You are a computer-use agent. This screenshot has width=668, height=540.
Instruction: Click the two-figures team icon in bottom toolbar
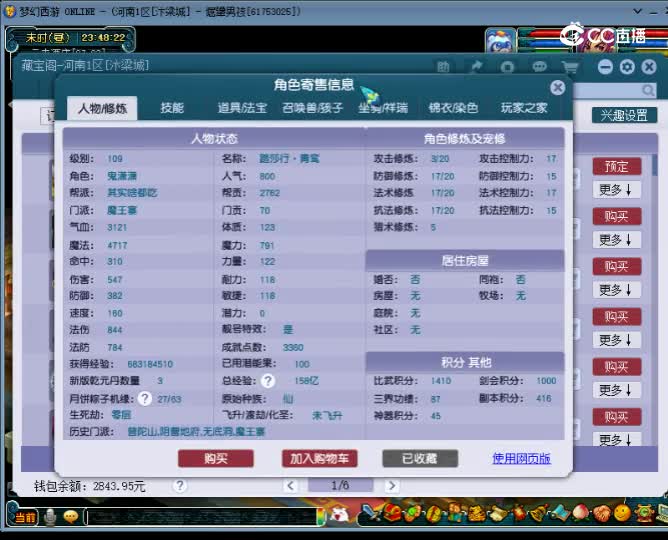point(456,513)
